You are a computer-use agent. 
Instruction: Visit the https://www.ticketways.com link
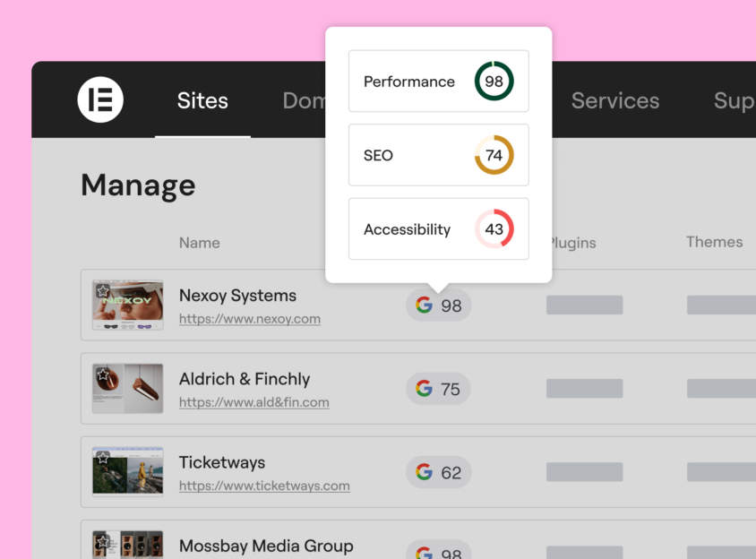click(264, 486)
